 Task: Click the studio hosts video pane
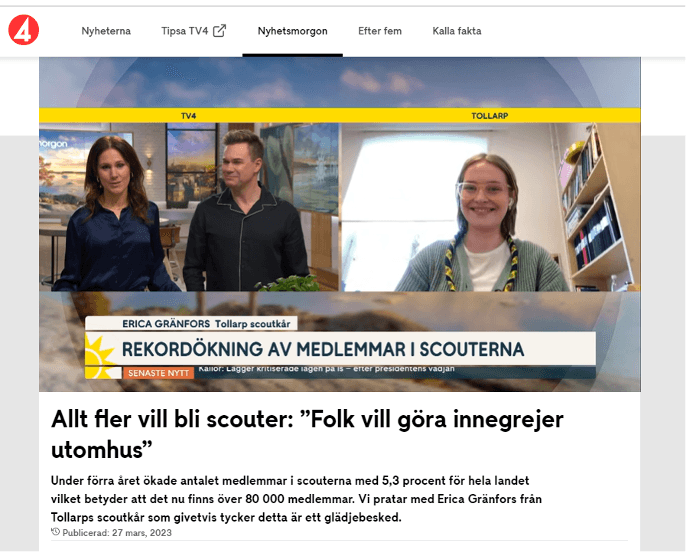click(x=190, y=207)
